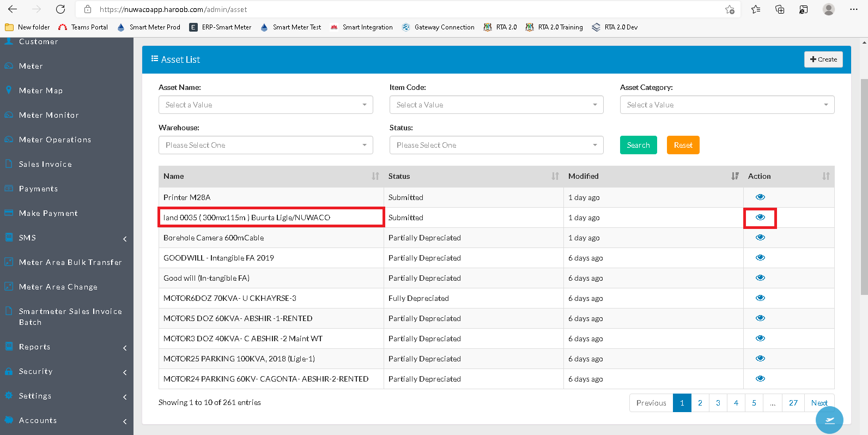
Task: Click the floating chat bubble icon
Action: 829,420
